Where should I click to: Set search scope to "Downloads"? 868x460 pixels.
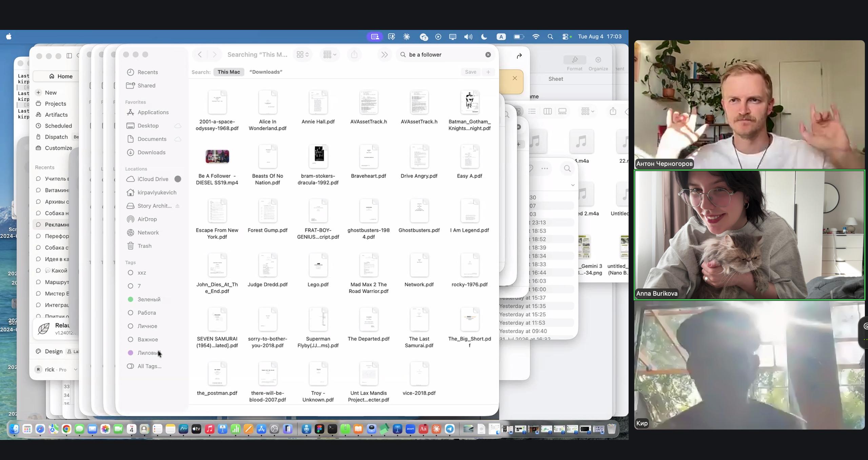[x=266, y=72]
